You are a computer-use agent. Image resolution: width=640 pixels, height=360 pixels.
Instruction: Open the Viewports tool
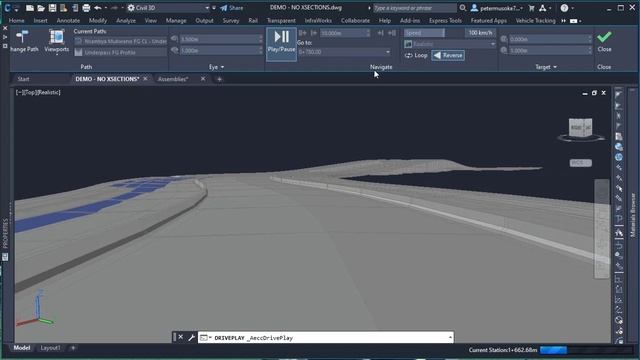pos(56,41)
